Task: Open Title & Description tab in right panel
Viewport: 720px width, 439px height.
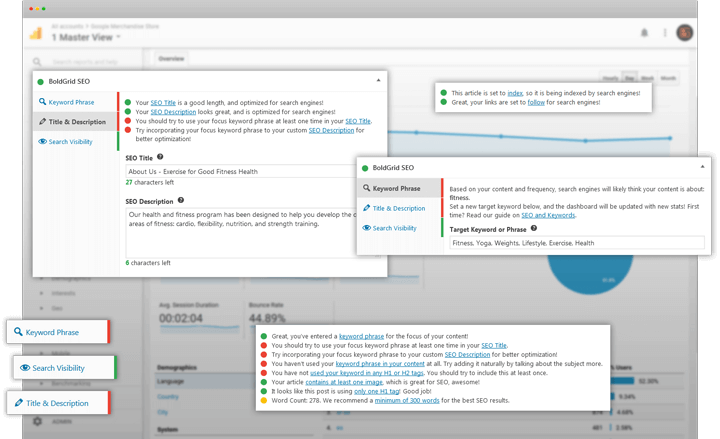Action: point(399,208)
